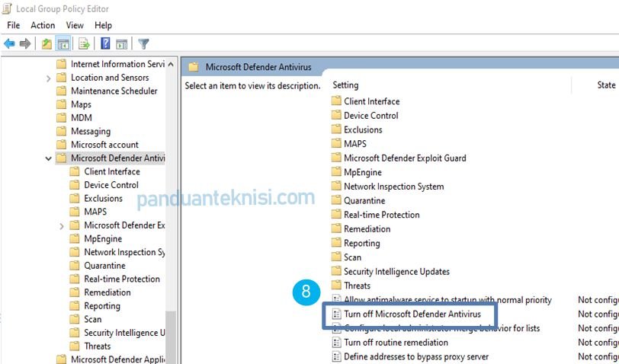Image resolution: width=619 pixels, height=364 pixels.
Task: Select Exclusions in the left tree
Action: point(104,198)
